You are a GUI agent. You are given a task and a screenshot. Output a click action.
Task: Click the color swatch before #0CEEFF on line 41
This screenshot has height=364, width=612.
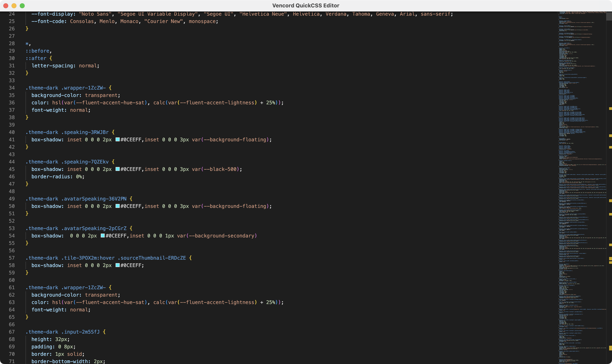[x=117, y=139]
